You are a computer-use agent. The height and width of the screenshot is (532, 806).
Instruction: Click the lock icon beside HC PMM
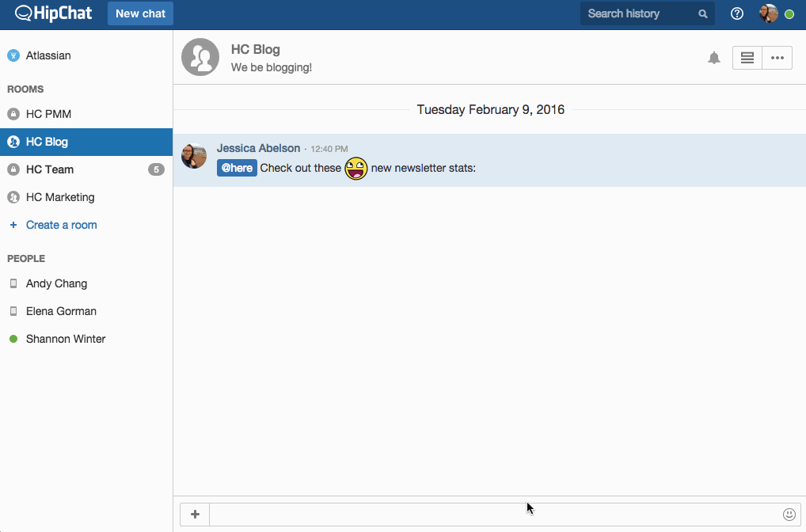(x=13, y=114)
